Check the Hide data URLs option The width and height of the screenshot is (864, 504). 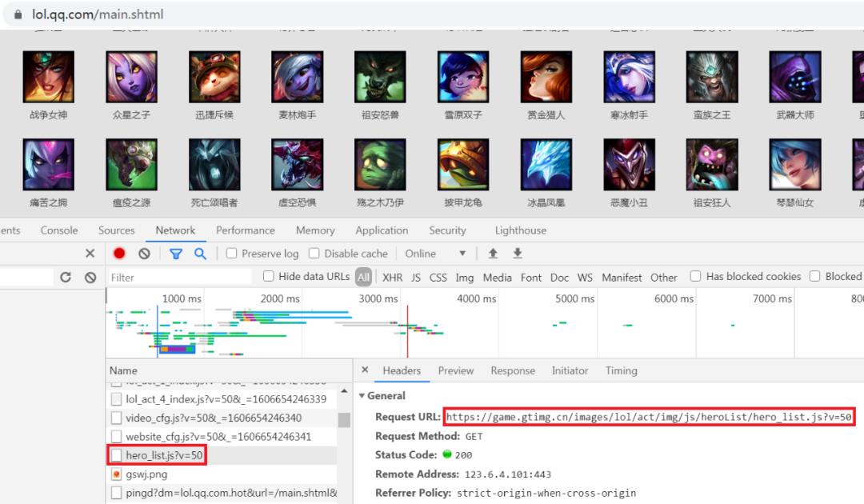pos(268,276)
